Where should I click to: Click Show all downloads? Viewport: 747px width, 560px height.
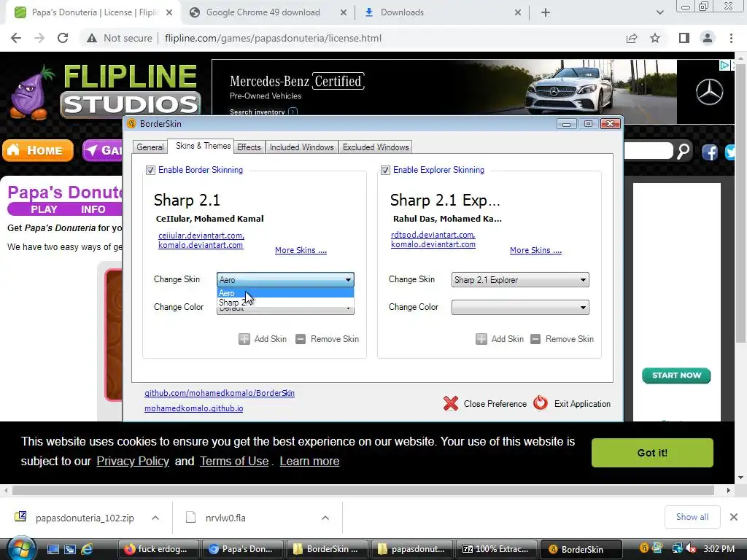click(x=692, y=517)
